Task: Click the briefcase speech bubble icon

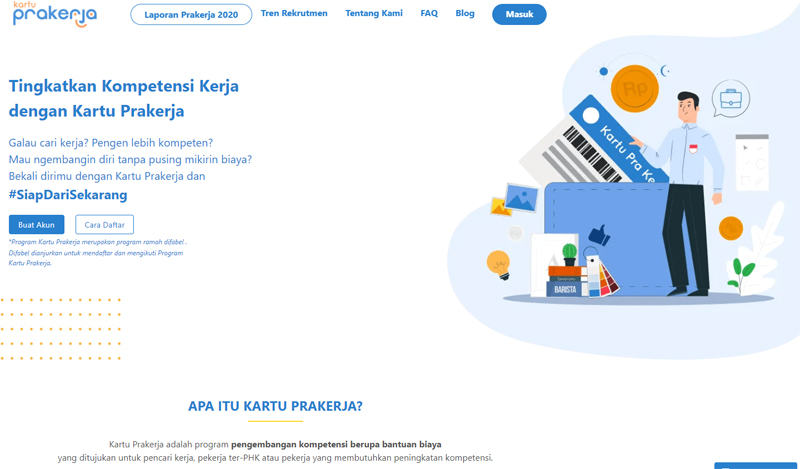Action: 731,98
